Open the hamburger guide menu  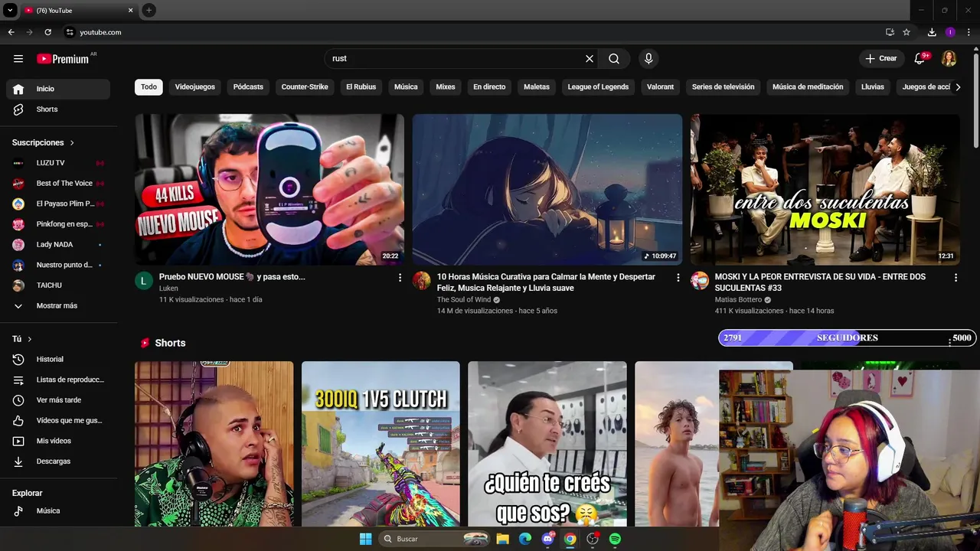(x=18, y=58)
